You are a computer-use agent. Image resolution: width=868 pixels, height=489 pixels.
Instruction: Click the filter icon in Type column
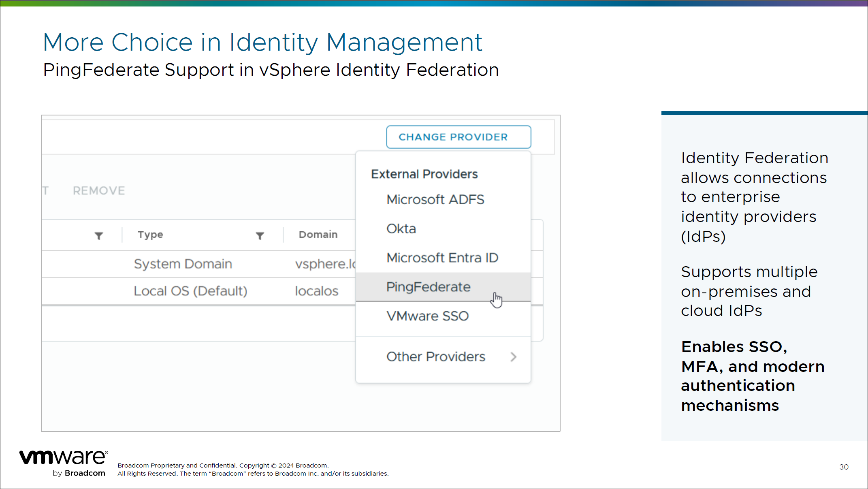260,235
